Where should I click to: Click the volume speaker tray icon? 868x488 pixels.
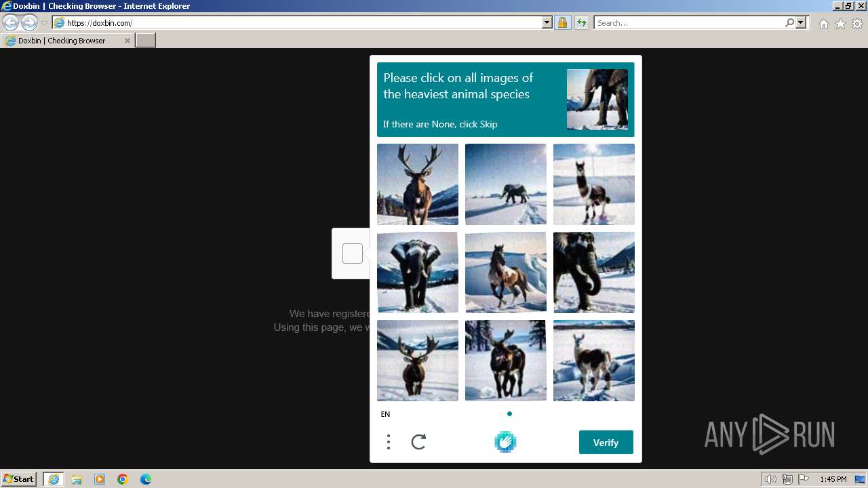[x=770, y=479]
